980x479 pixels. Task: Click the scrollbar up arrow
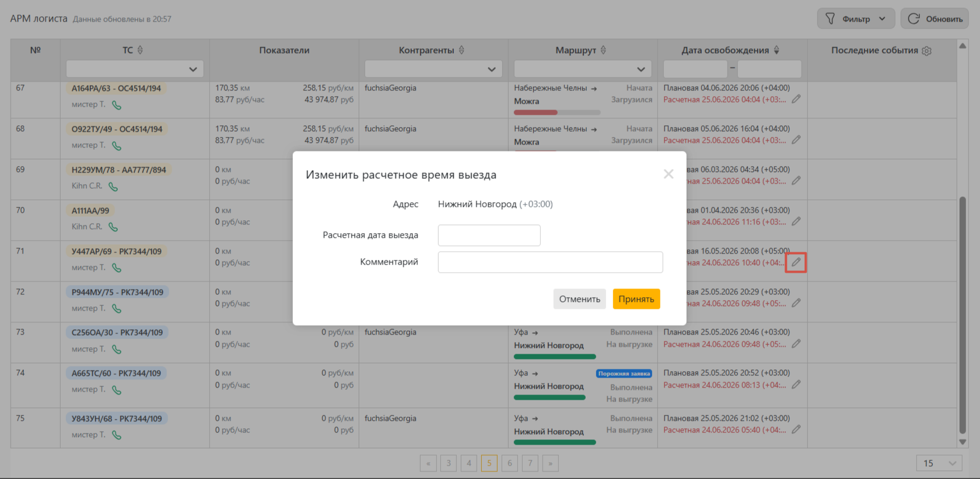[x=963, y=45]
